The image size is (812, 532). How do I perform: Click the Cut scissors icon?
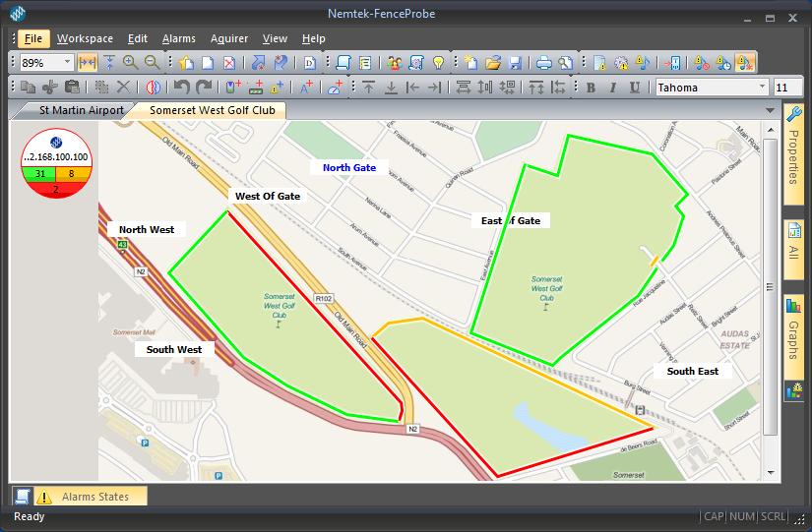[x=48, y=88]
